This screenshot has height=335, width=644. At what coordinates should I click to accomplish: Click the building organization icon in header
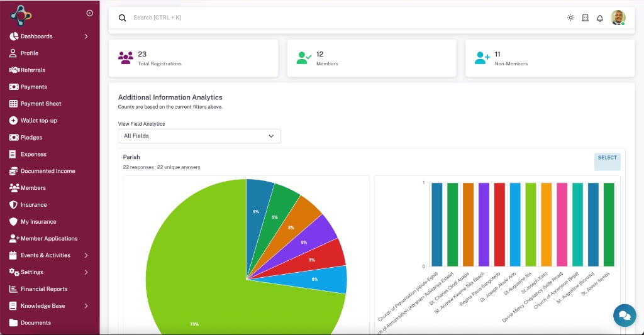tap(586, 18)
